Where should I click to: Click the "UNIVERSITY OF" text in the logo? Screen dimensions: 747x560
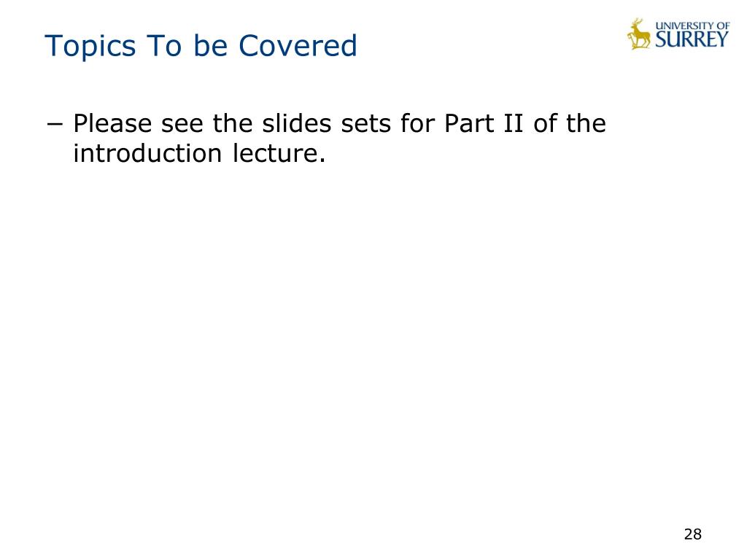pyautogui.click(x=692, y=26)
